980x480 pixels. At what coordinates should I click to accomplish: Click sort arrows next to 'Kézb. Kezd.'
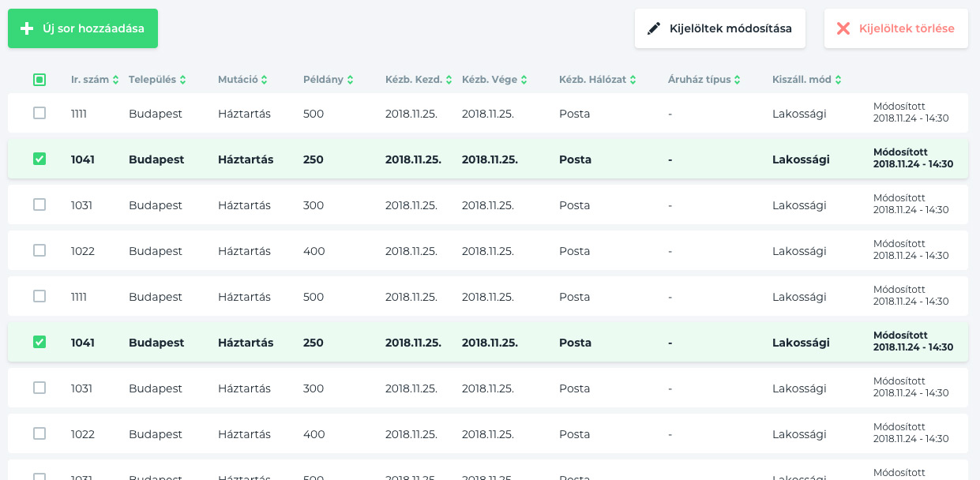tap(449, 80)
